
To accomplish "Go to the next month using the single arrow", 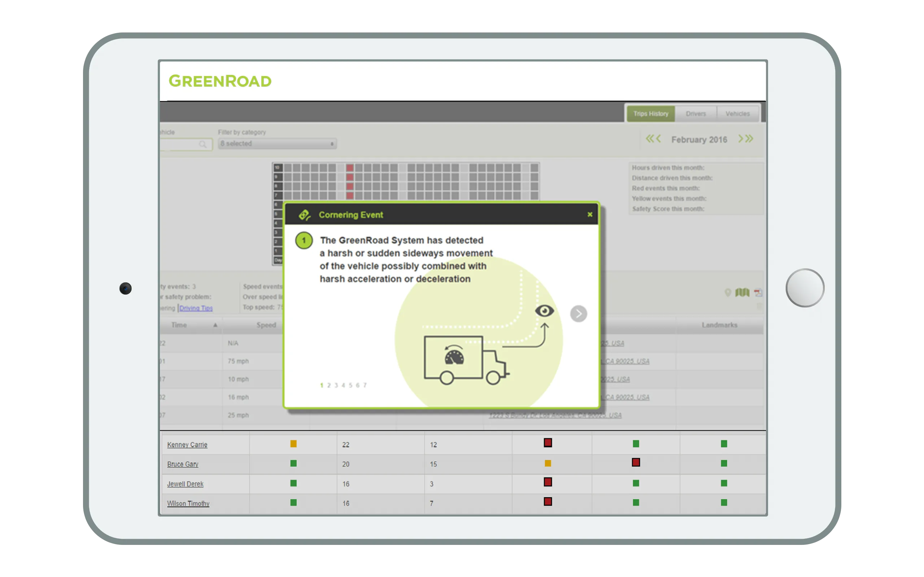I will tap(740, 139).
